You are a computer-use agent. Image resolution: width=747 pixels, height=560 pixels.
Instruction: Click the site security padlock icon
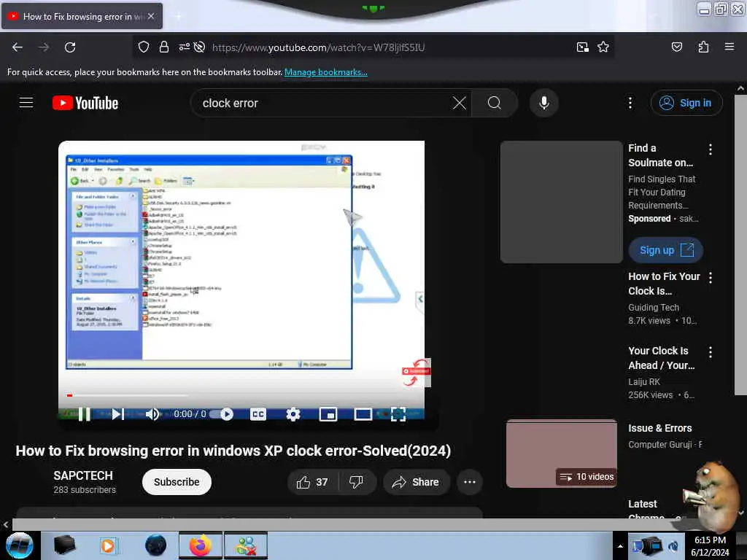164,47
